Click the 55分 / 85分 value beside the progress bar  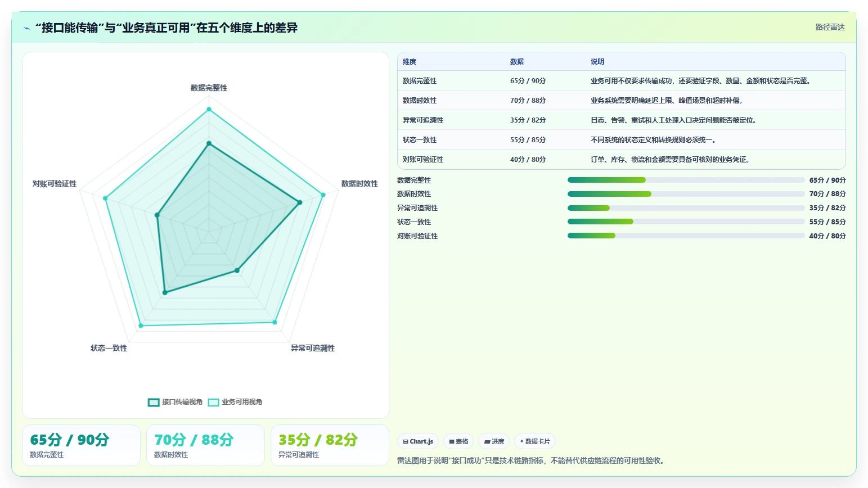827,222
